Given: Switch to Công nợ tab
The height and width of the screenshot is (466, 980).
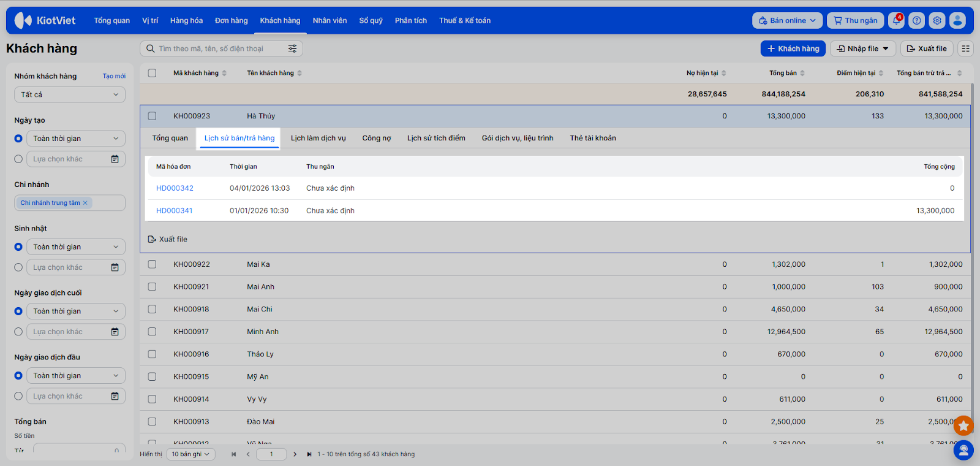Looking at the screenshot, I should pyautogui.click(x=377, y=138).
